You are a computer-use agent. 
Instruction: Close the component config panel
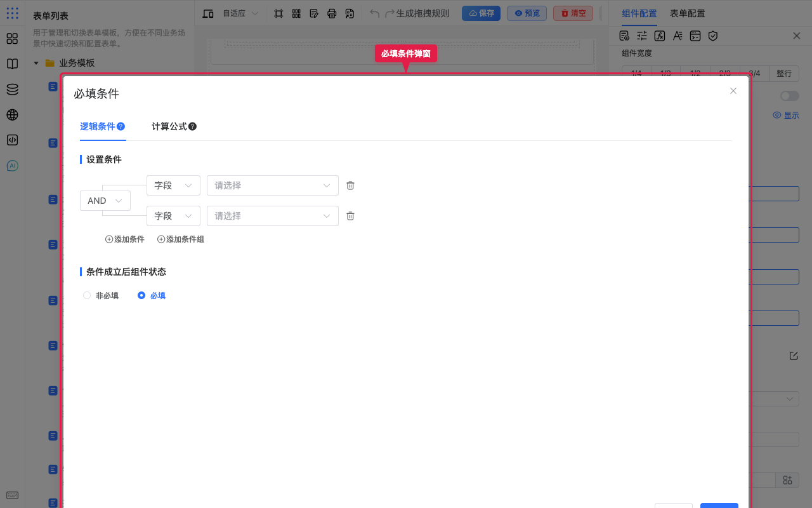[x=797, y=36]
